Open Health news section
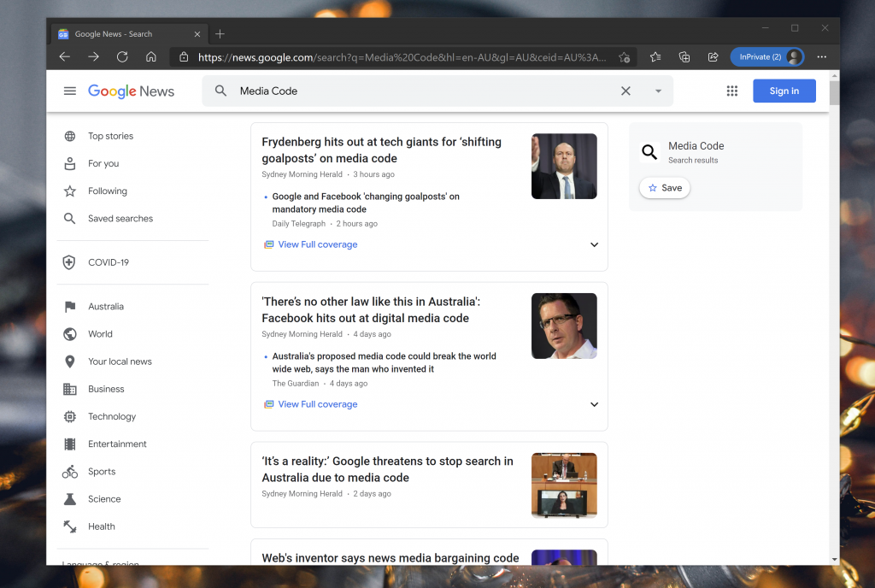Viewport: 875px width, 588px height. (x=102, y=526)
